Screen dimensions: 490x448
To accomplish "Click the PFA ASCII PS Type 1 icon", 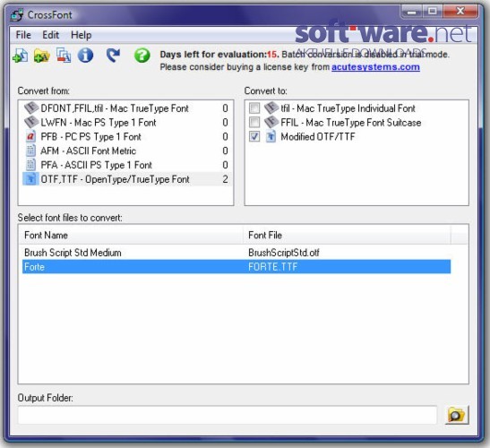I will pyautogui.click(x=30, y=165).
